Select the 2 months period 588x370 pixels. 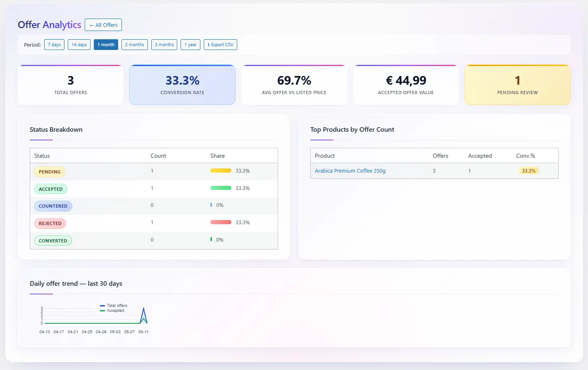(135, 45)
